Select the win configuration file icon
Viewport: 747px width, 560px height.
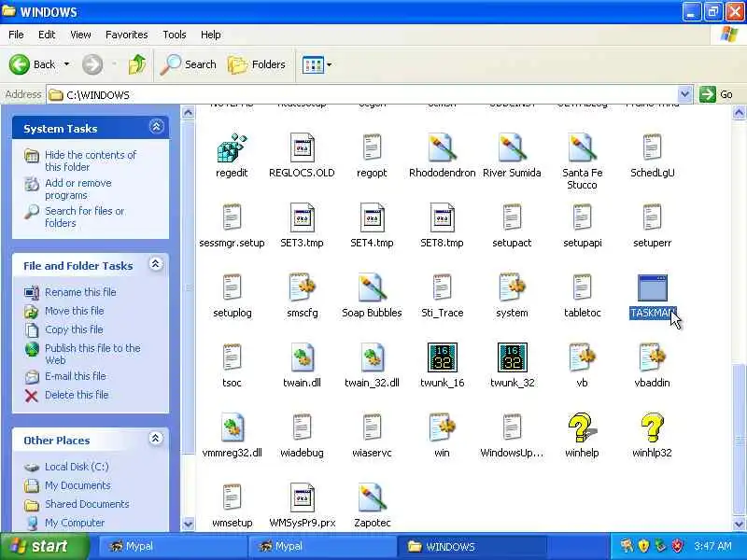click(x=442, y=427)
